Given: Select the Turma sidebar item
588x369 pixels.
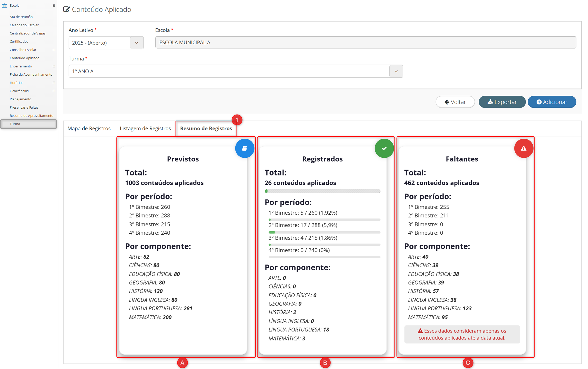Looking at the screenshot, I should (x=28, y=124).
